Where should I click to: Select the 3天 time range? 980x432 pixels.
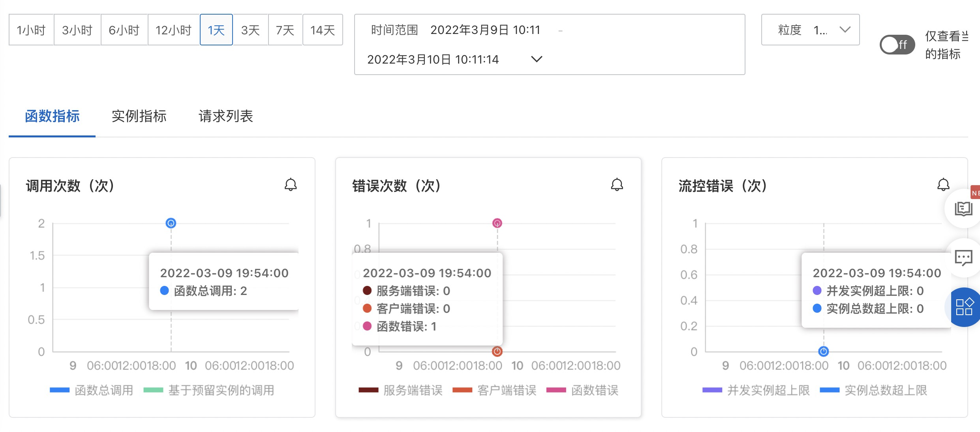click(x=250, y=30)
